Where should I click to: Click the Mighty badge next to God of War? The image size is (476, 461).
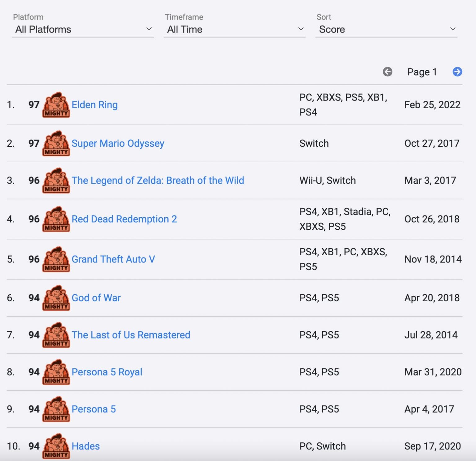[x=56, y=298]
